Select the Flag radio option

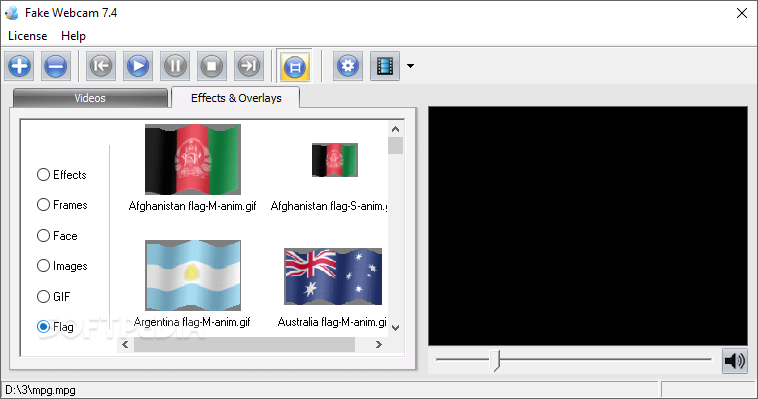[55, 327]
